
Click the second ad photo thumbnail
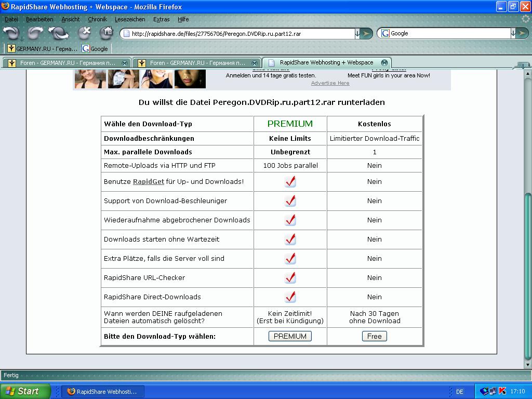[124, 79]
